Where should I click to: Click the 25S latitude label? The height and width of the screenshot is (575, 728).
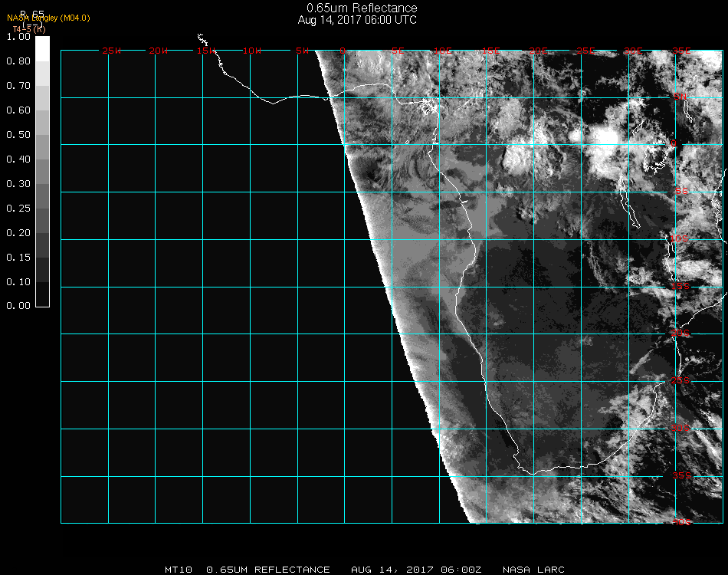coord(680,381)
